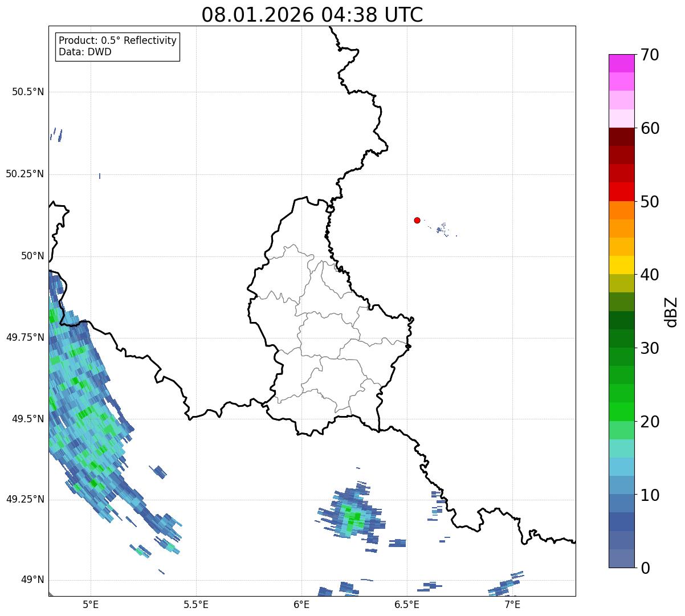685x616 pixels.
Task: Click the 5.5°E longitude label
Action: [196, 605]
